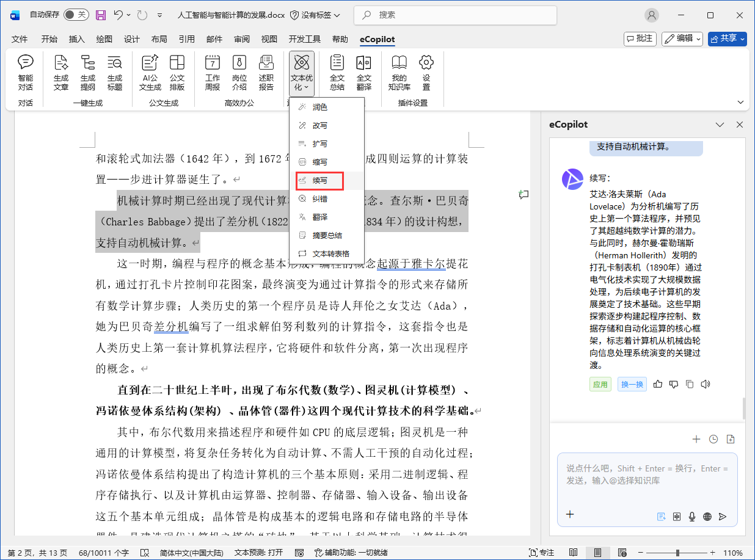
Task: Click the thumbs-up icon under the reply
Action: (658, 384)
